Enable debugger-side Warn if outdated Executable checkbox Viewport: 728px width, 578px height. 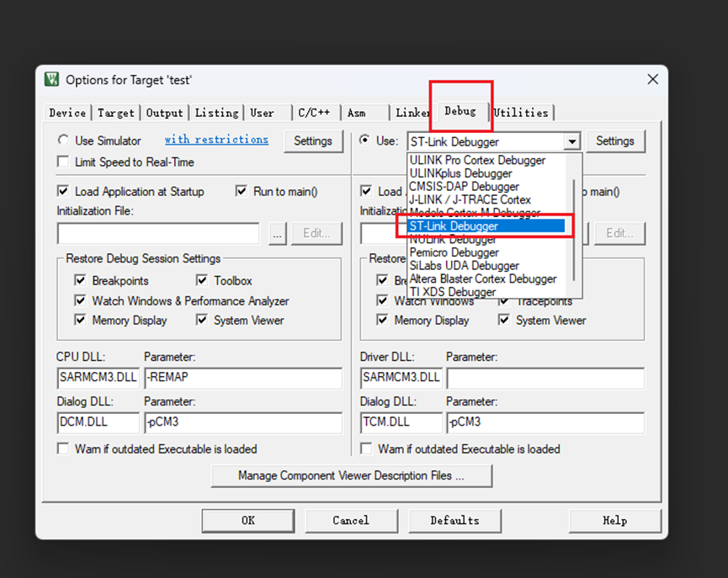coord(366,449)
